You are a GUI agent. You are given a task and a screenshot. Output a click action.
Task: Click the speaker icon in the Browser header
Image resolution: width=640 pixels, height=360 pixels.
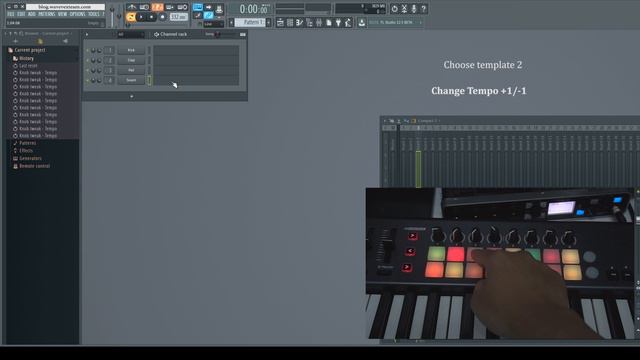point(65,41)
